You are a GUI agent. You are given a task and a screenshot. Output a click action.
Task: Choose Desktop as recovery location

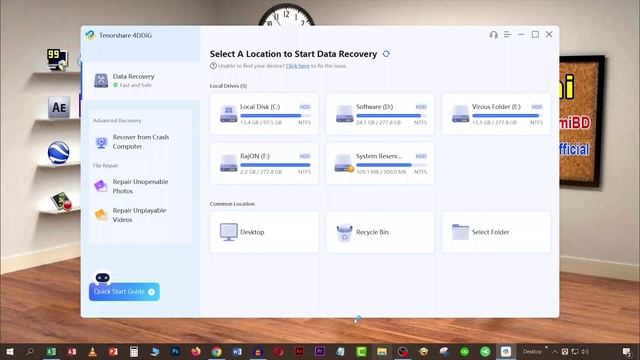point(264,232)
